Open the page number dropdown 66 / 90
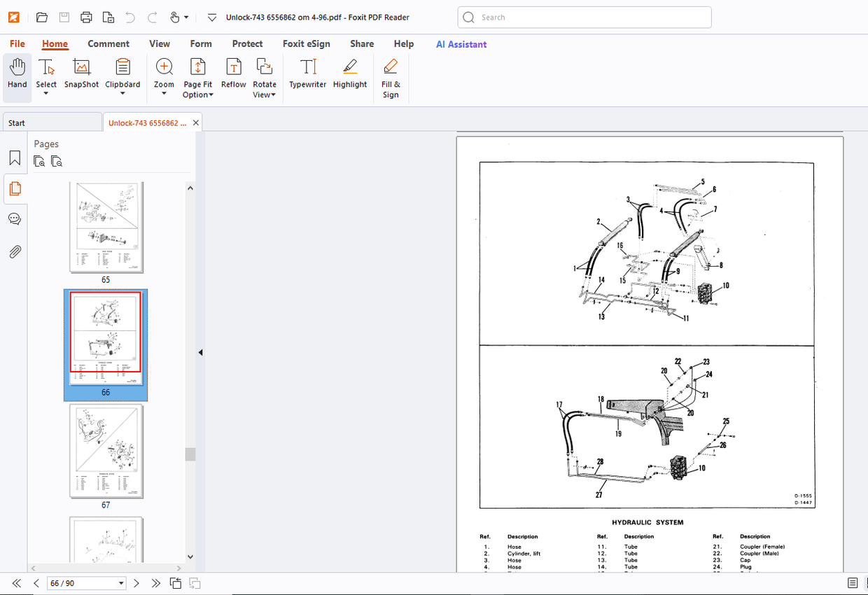 (x=122, y=583)
